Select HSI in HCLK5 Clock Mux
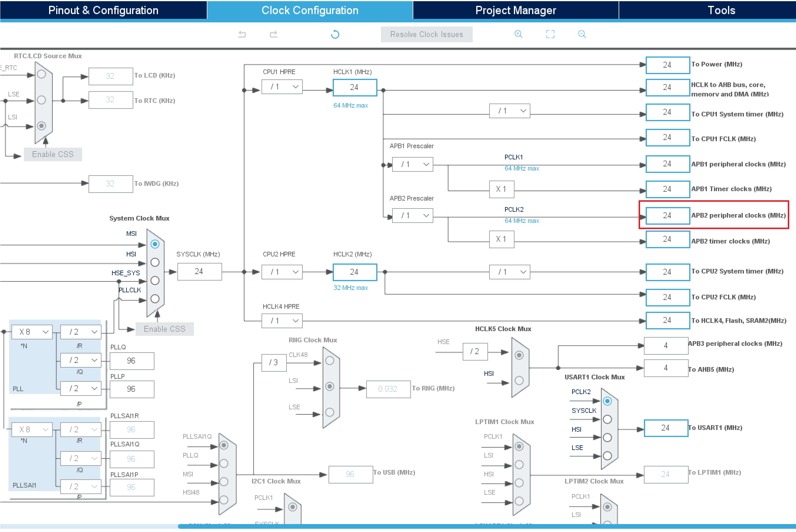796x532 pixels. click(x=519, y=380)
